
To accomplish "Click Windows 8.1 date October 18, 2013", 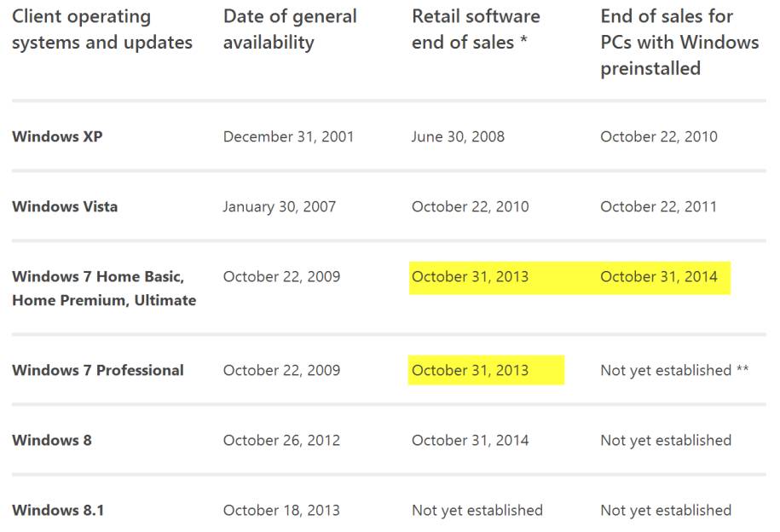I will (x=281, y=510).
